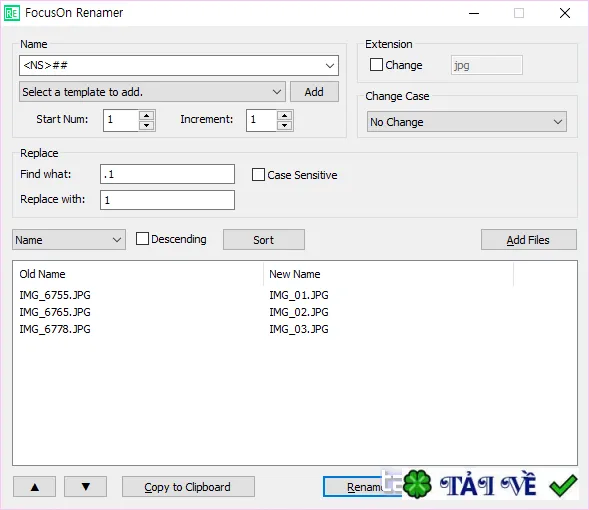Click the Sort button
The height and width of the screenshot is (510, 589).
point(264,240)
